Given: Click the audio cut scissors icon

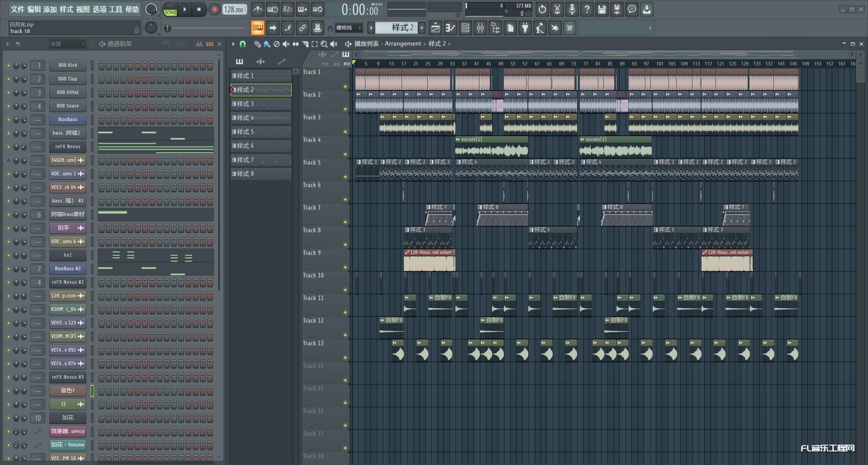Looking at the screenshot, I should click(557, 9).
